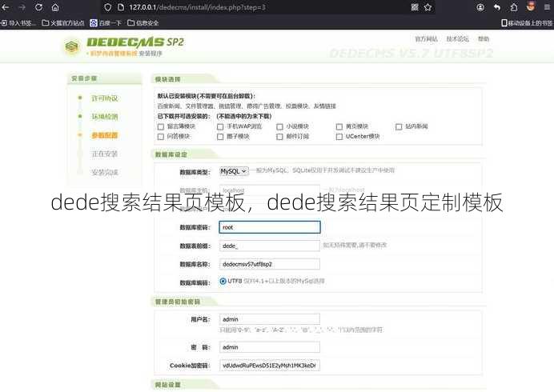This screenshot has width=554, height=392.
Task: Check the 小说模块 option
Action: pyautogui.click(x=280, y=126)
